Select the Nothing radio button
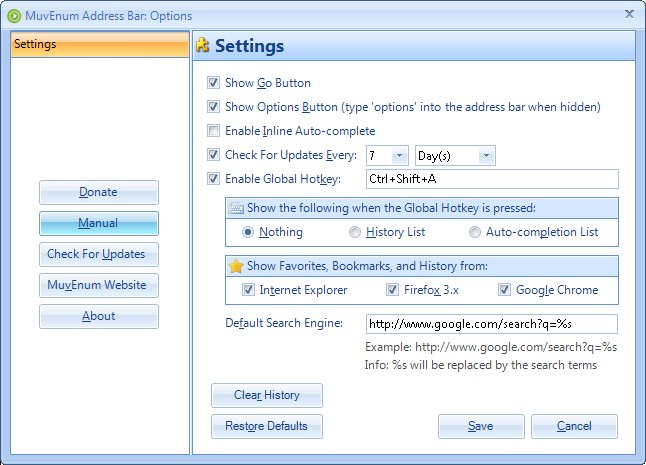The height and width of the screenshot is (465, 646). [x=248, y=232]
